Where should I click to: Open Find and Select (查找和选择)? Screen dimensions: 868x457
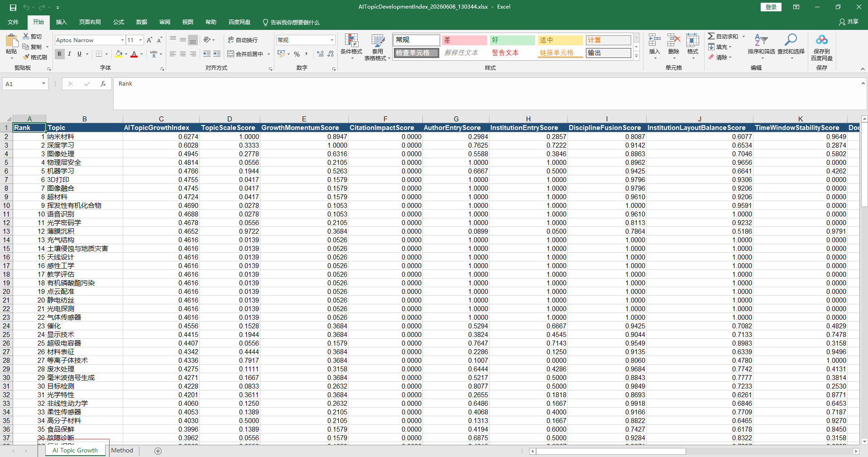tap(791, 47)
